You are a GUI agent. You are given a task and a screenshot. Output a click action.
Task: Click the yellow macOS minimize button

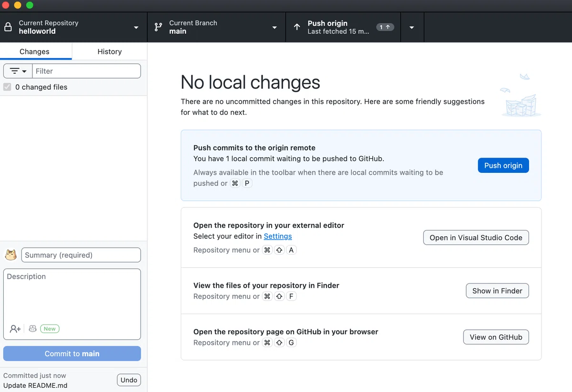click(x=18, y=5)
